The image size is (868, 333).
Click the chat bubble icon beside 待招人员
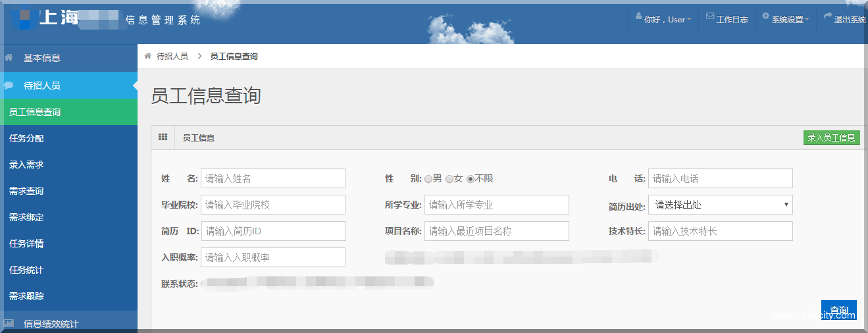click(x=9, y=85)
